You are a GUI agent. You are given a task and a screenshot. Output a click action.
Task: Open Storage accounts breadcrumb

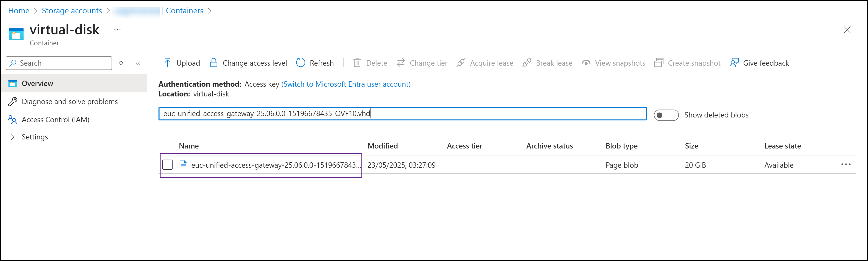(72, 11)
